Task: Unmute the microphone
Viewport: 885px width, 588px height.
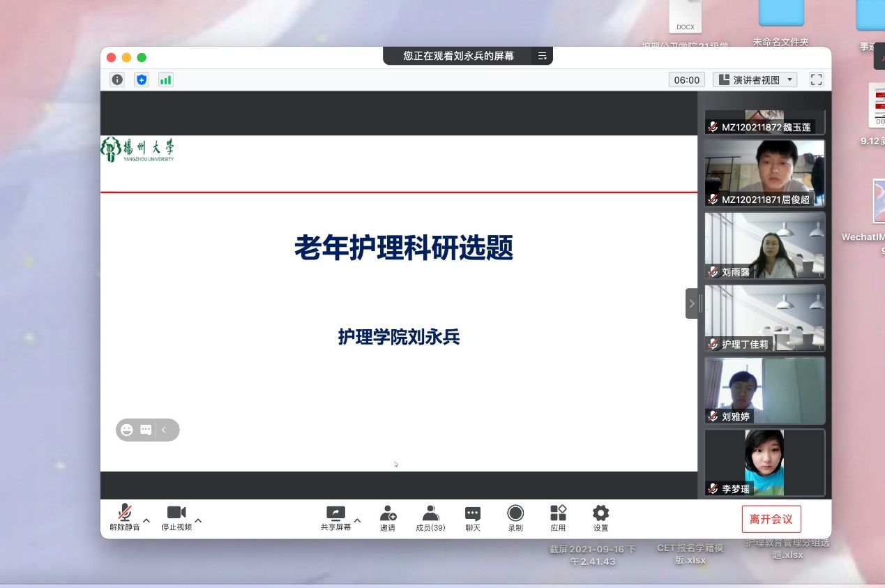Action: (125, 518)
